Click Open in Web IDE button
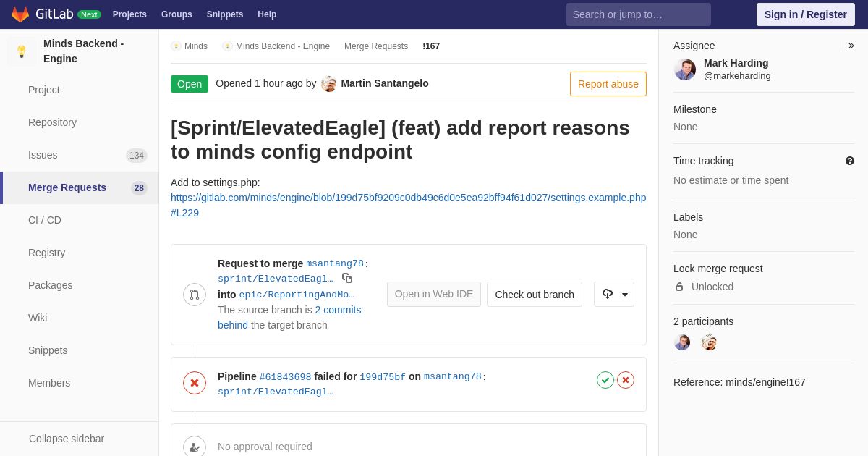868x456 pixels. click(x=434, y=295)
